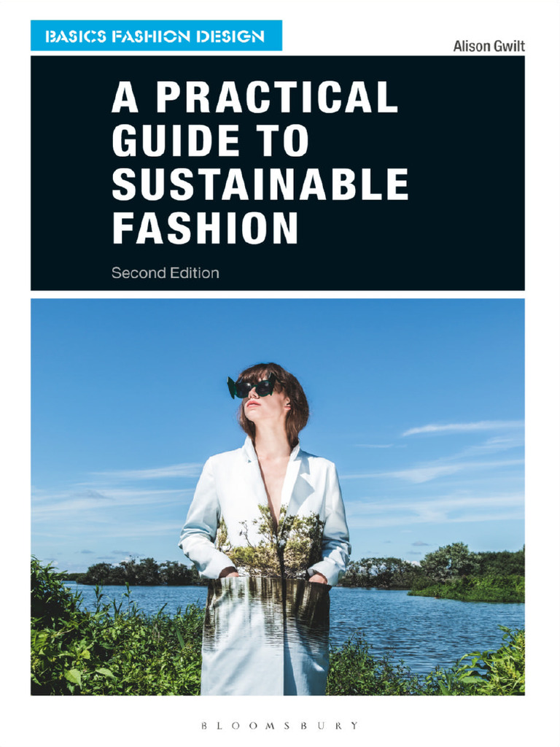Image resolution: width=560 pixels, height=747 pixels.
Task: Click the GUIDE TO title line
Action: [x=210, y=140]
